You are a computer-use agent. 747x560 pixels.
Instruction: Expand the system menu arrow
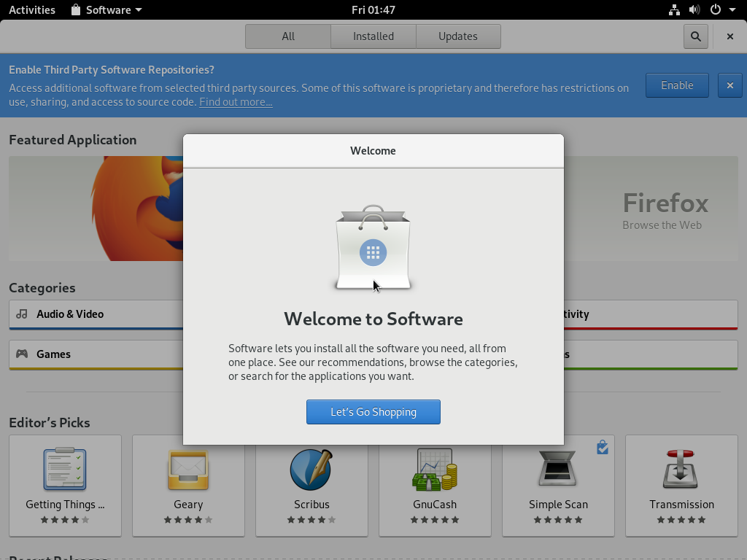coord(732,9)
